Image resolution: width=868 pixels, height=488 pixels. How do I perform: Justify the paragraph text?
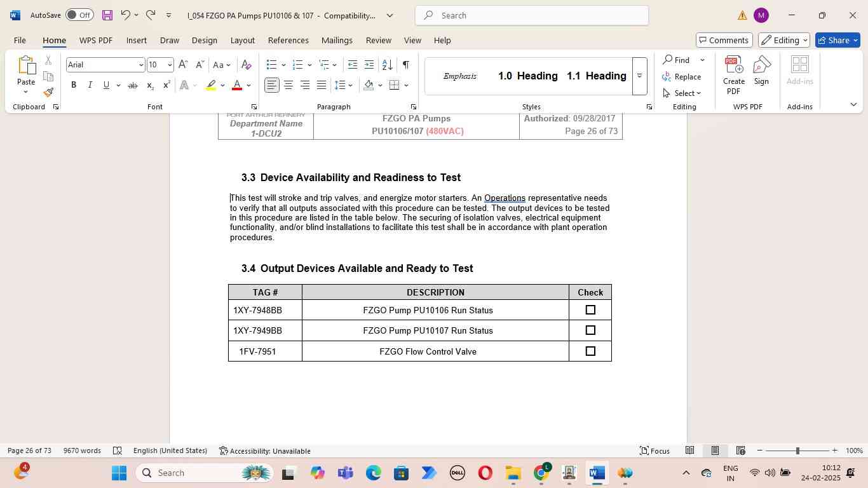(322, 85)
